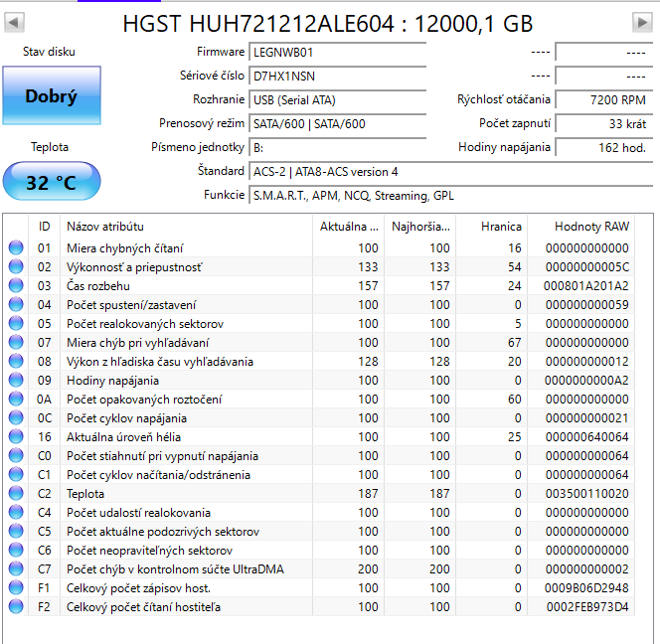Click status icon for Hodiny napájania row
This screenshot has height=644, width=660.
[x=16, y=380]
